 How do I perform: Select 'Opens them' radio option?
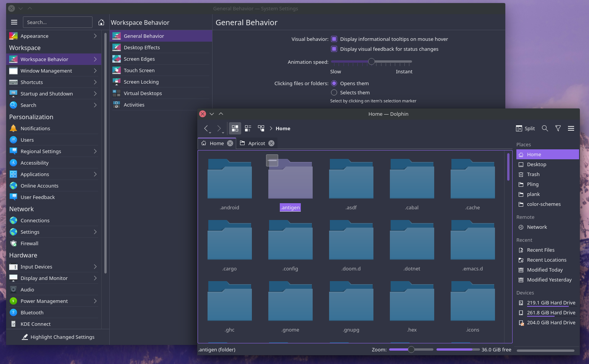pyautogui.click(x=334, y=83)
